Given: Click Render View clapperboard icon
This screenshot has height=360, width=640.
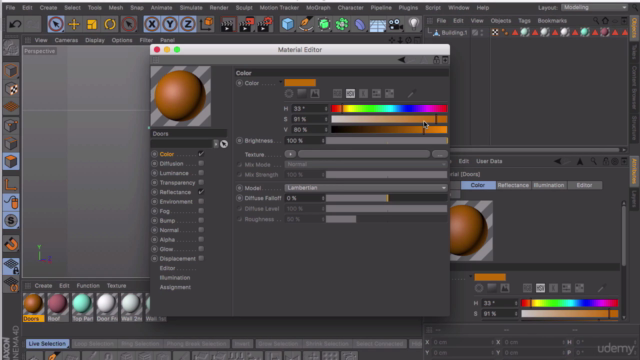Looking at the screenshot, I should [x=227, y=24].
